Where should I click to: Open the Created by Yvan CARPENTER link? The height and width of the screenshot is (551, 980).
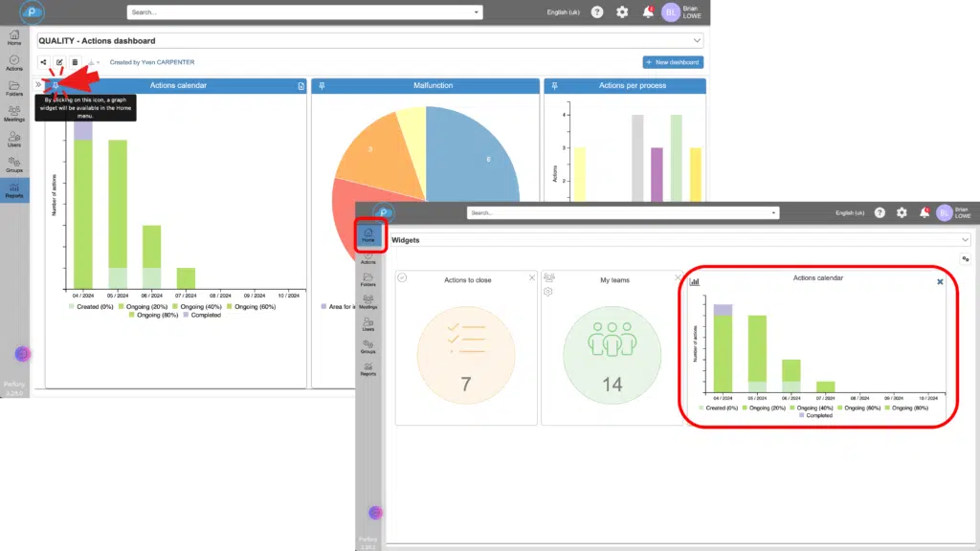(x=150, y=62)
